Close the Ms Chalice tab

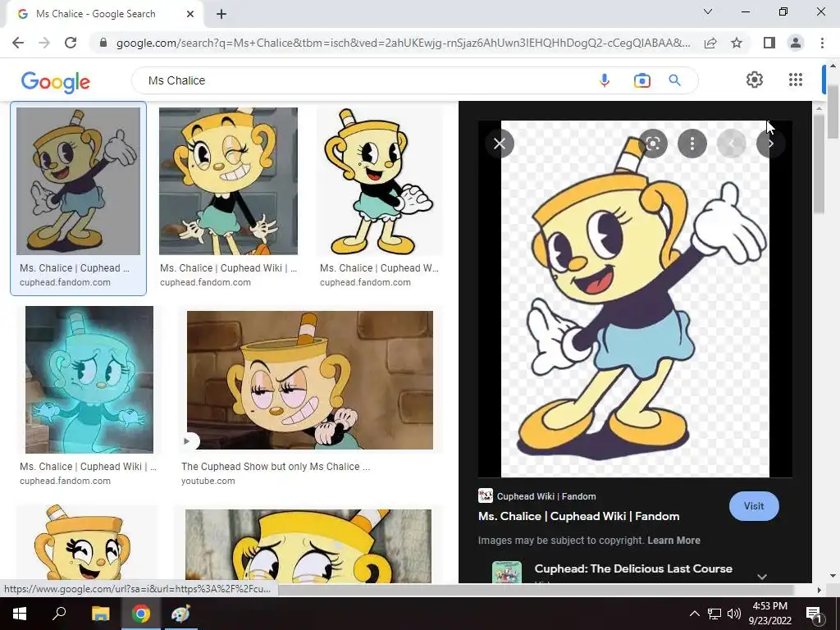coord(190,14)
